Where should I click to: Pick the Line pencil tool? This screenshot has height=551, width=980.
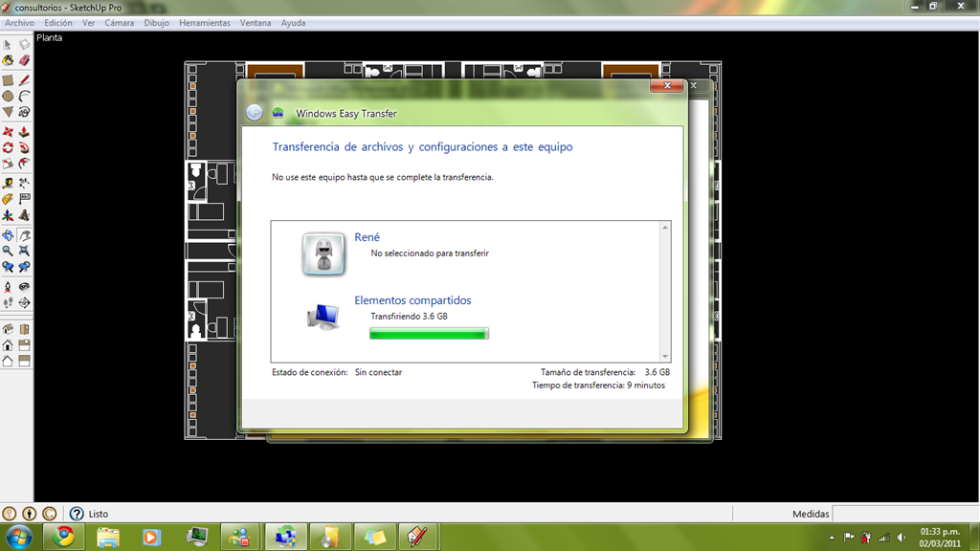click(24, 80)
